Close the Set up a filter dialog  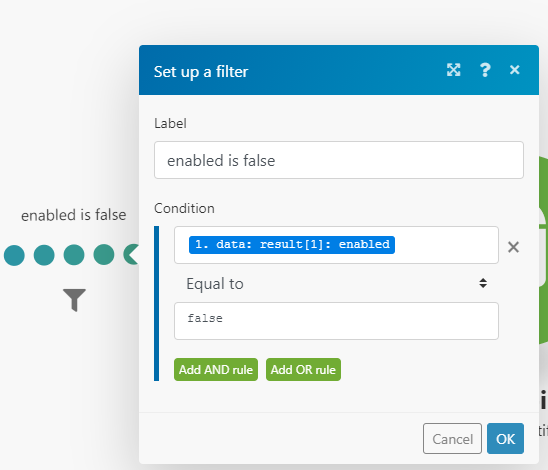pyautogui.click(x=514, y=70)
